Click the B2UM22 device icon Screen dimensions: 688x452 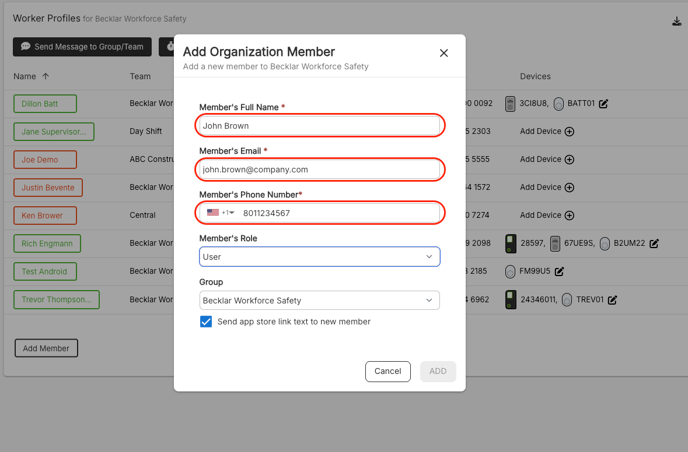[x=605, y=244]
